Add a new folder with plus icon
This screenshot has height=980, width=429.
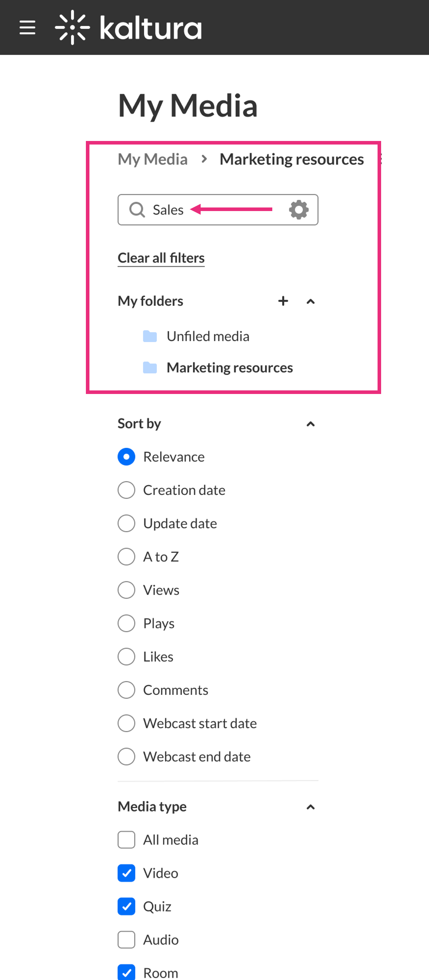click(x=283, y=301)
